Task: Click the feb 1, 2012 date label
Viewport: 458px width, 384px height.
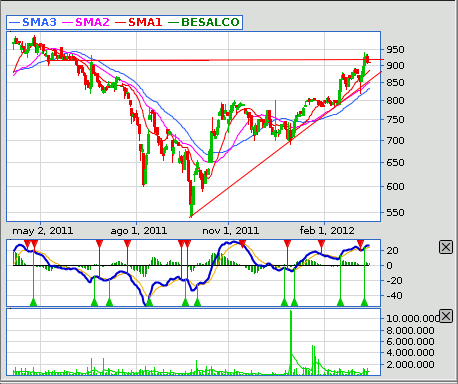Action: (x=327, y=231)
